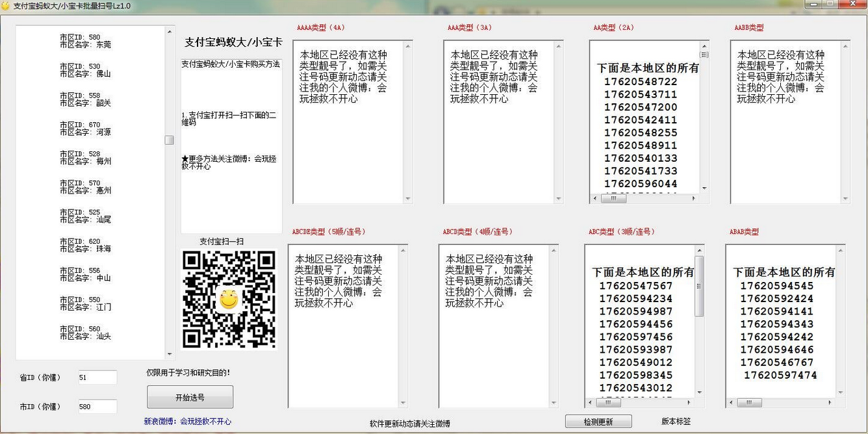Screen dimensions: 868x434
Task: Click number 17620594343 in the ABAB list
Action: 777,324
